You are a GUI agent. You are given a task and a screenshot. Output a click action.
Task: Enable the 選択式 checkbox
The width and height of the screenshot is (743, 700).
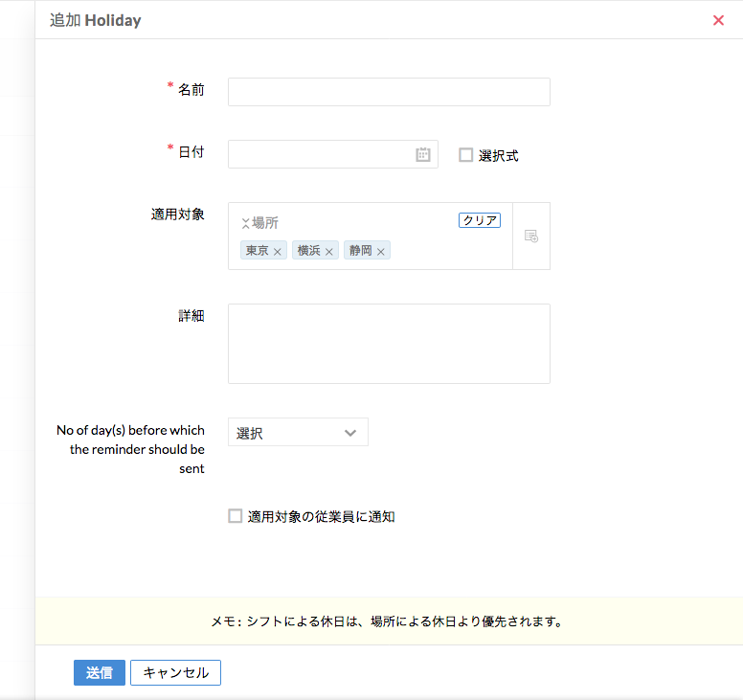click(x=466, y=155)
